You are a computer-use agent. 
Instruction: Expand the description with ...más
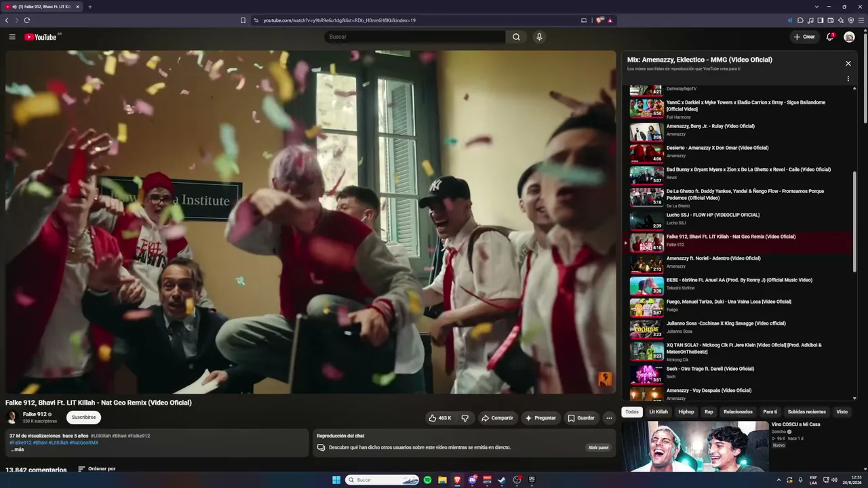(x=17, y=449)
